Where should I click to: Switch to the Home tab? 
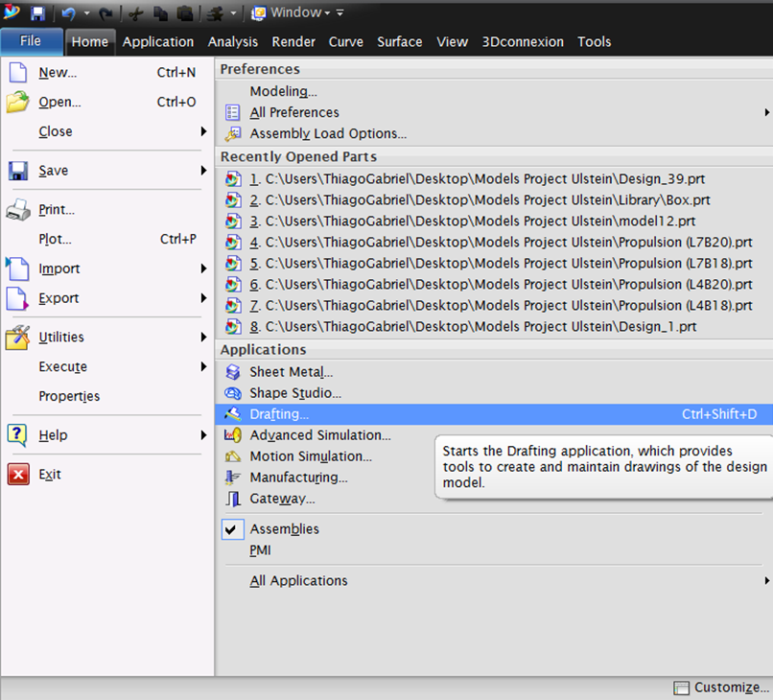coord(90,42)
